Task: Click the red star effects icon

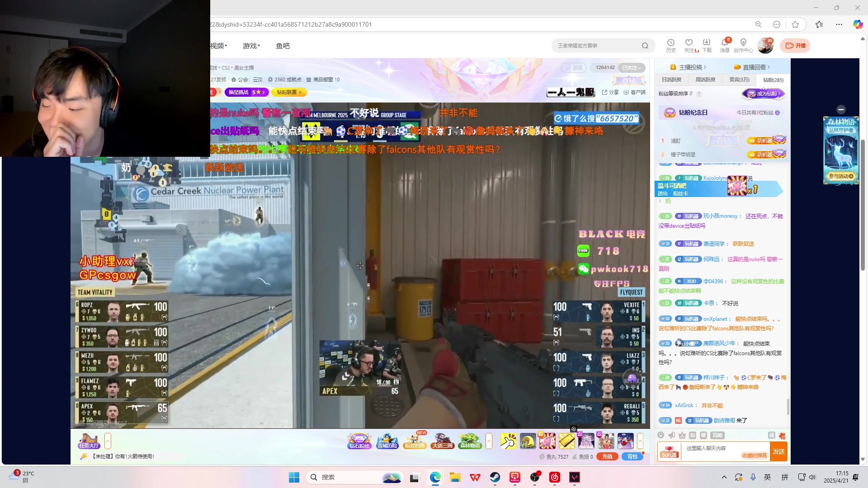Action: click(783, 436)
